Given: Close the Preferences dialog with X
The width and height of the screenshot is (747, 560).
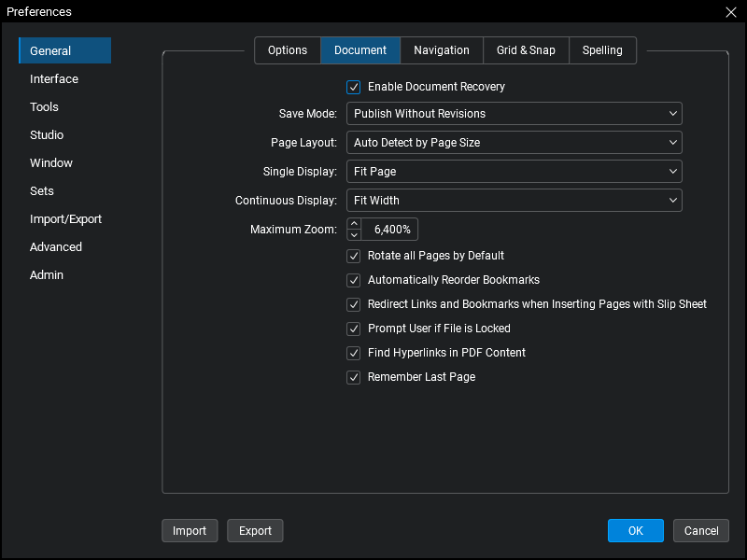Looking at the screenshot, I should (731, 12).
